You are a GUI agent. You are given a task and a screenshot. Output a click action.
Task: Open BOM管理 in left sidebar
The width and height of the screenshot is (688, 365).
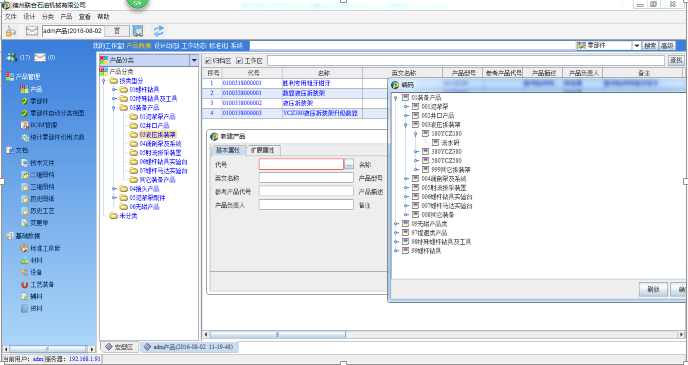[43, 125]
